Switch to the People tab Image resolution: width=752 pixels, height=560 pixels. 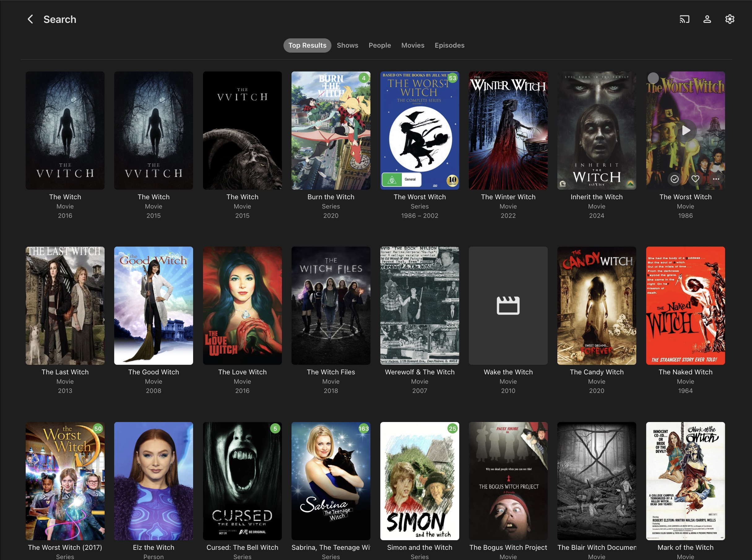point(379,45)
